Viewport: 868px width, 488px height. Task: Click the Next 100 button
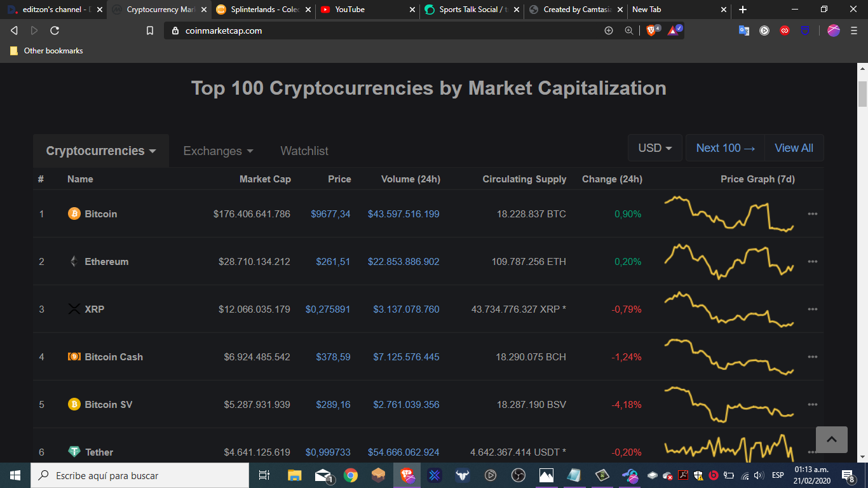pos(725,148)
